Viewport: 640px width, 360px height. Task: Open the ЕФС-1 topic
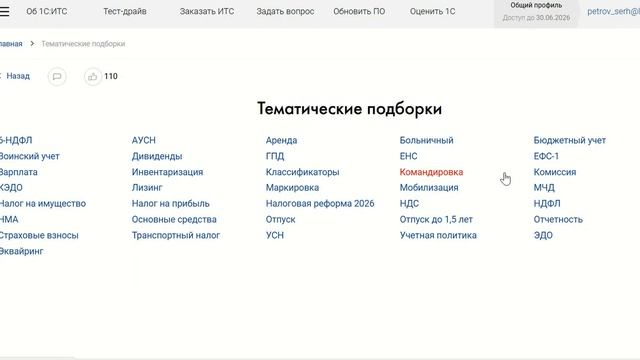coord(546,156)
